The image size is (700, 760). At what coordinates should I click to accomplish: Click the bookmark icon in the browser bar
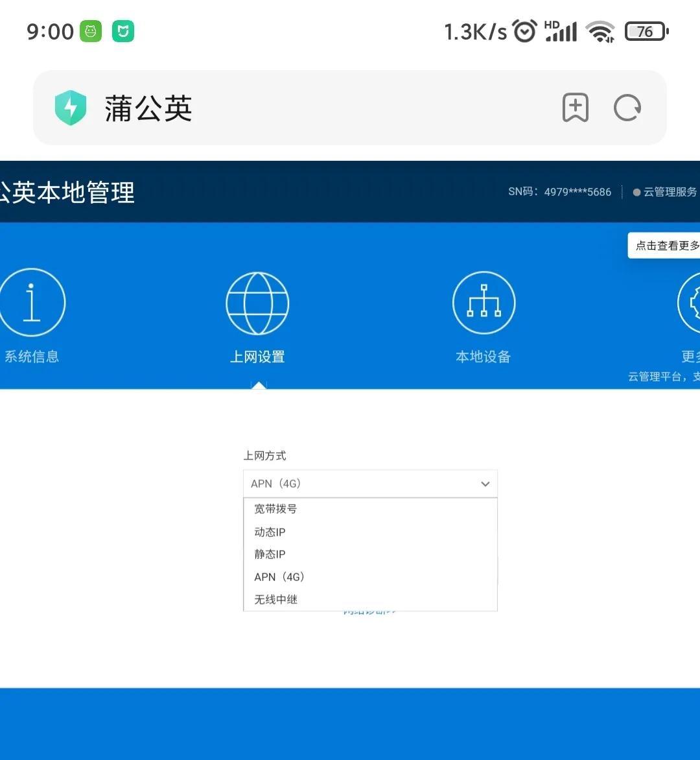[x=576, y=108]
